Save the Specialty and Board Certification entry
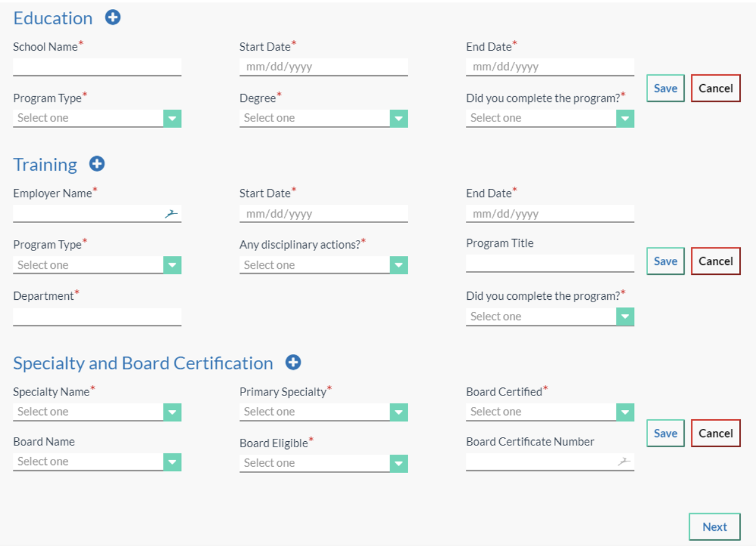 [665, 433]
